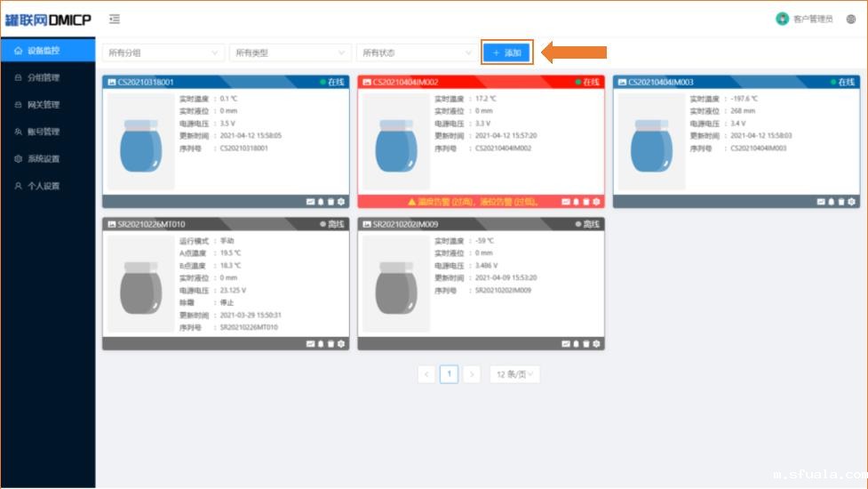
Task: Click pagination page 1 button
Action: pyautogui.click(x=450, y=374)
